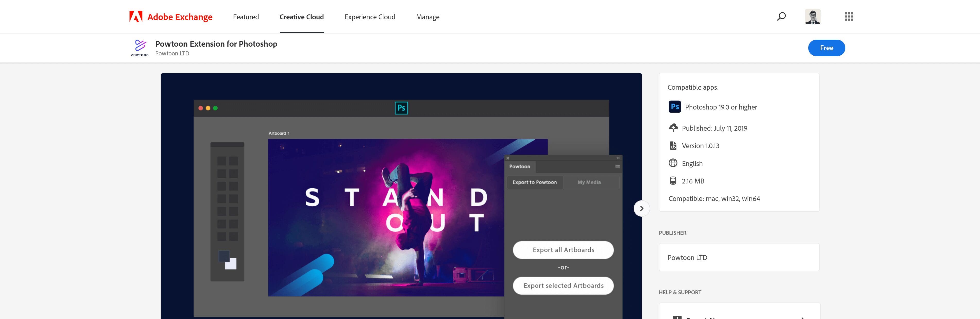980x319 pixels.
Task: Click the extension preview screenshot
Action: tap(401, 196)
